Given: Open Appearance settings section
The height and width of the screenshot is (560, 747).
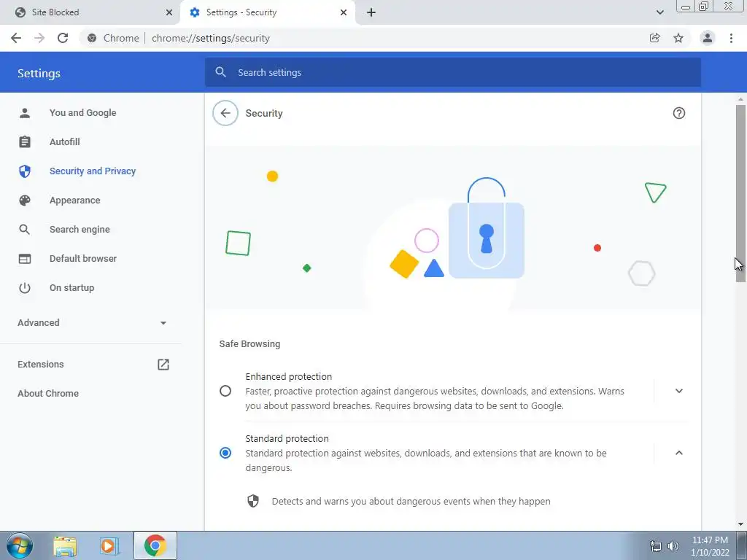Looking at the screenshot, I should [x=75, y=201].
